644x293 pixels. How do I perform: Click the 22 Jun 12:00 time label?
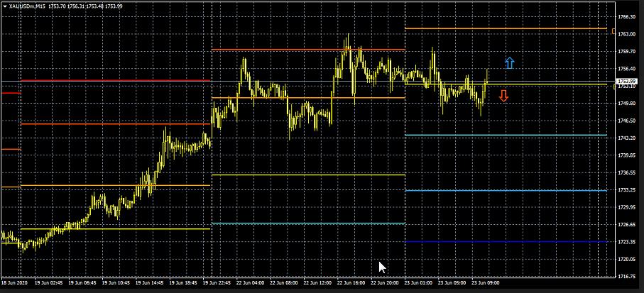click(318, 283)
